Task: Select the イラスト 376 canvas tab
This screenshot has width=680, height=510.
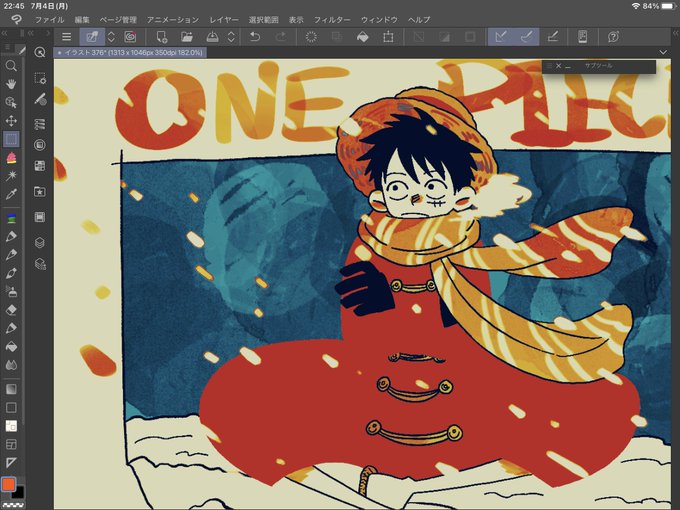Action: coord(130,52)
